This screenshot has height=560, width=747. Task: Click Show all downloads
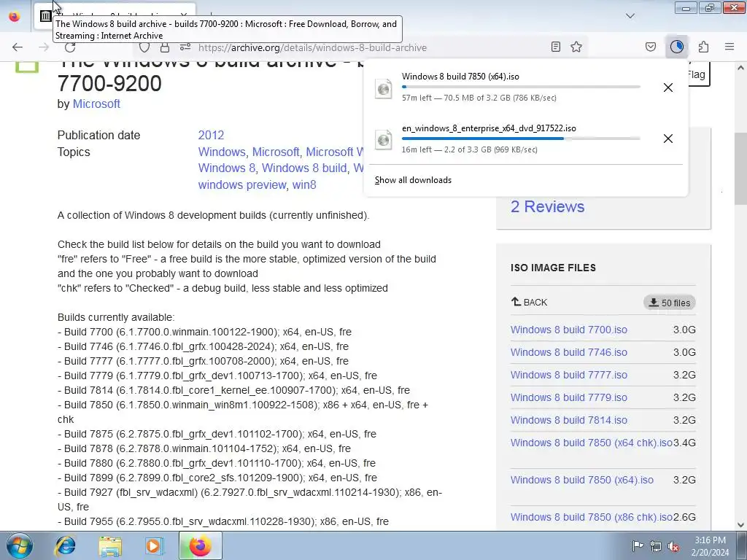pyautogui.click(x=413, y=180)
